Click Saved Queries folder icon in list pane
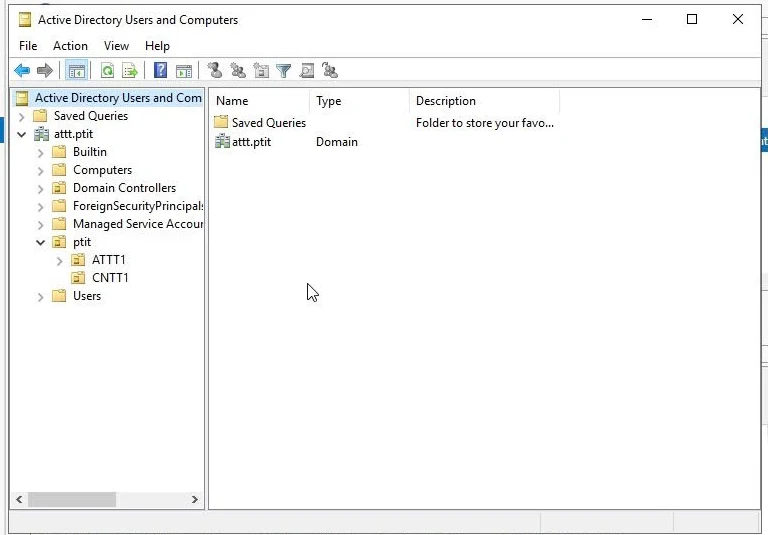Viewport: 768px width, 535px height. pyautogui.click(x=221, y=122)
